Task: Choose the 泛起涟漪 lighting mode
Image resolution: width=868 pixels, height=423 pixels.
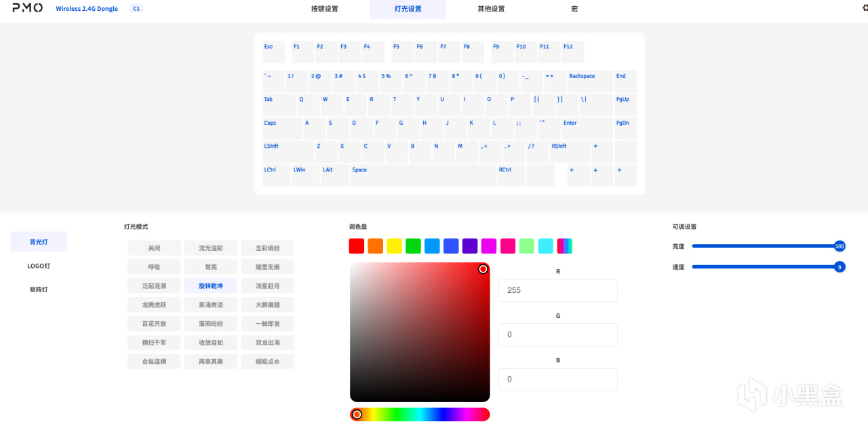Action: tap(154, 286)
